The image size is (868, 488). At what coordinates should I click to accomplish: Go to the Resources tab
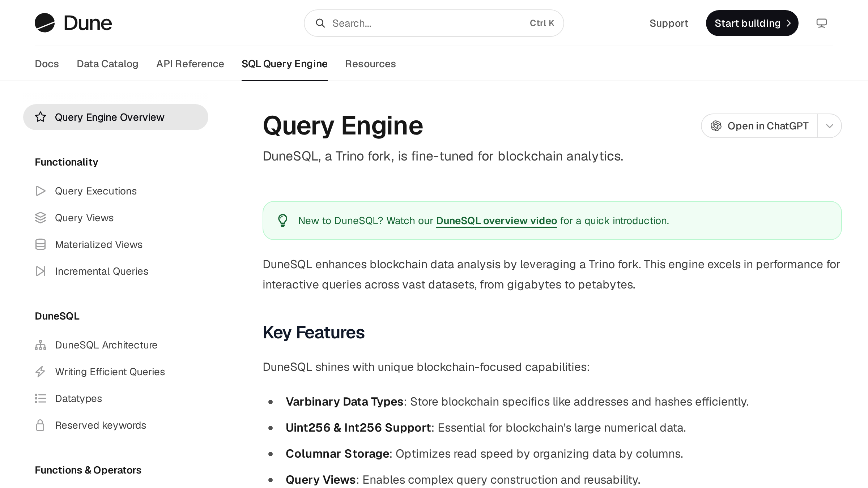coord(370,64)
